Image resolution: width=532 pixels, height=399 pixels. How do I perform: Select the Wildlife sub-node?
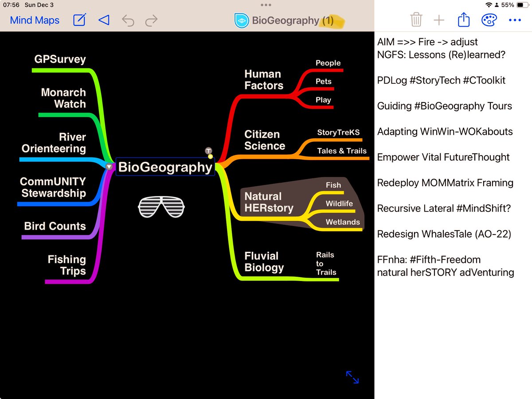[339, 203]
